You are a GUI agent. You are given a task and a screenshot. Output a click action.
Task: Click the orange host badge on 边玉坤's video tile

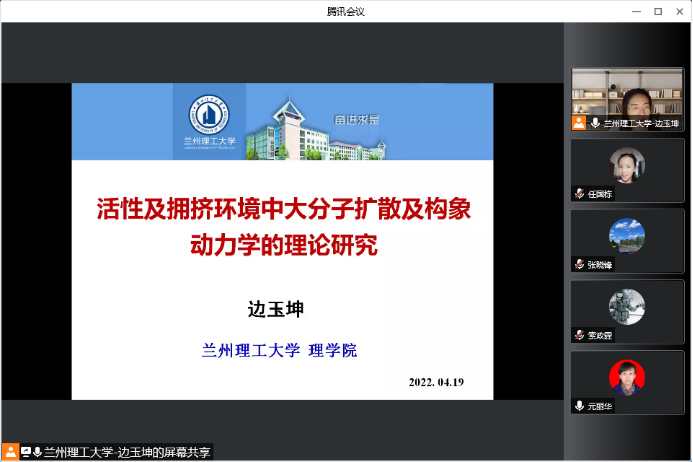coord(578,123)
